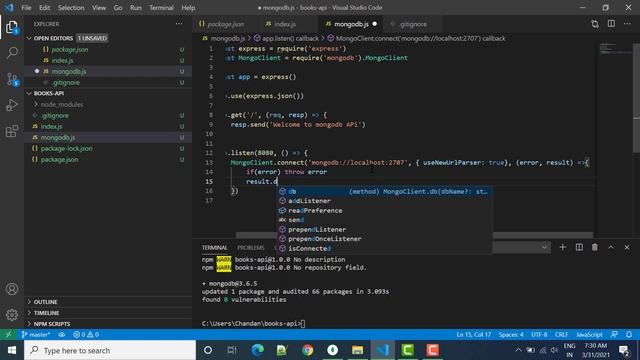Screen dimensions: 640x360
Task: Select the isConnected autocomplete suggestion
Action: click(x=384, y=249)
